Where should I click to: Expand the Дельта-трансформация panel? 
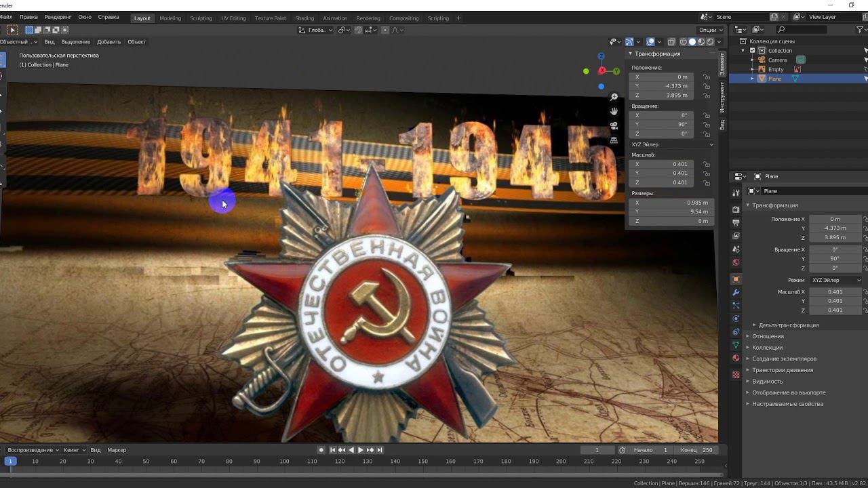[x=788, y=325]
